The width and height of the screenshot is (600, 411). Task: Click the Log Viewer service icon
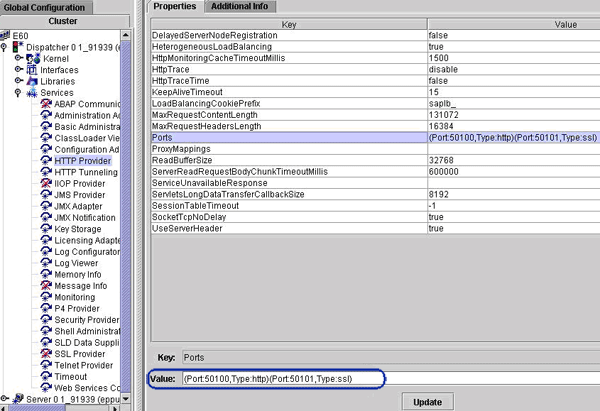tap(46, 263)
